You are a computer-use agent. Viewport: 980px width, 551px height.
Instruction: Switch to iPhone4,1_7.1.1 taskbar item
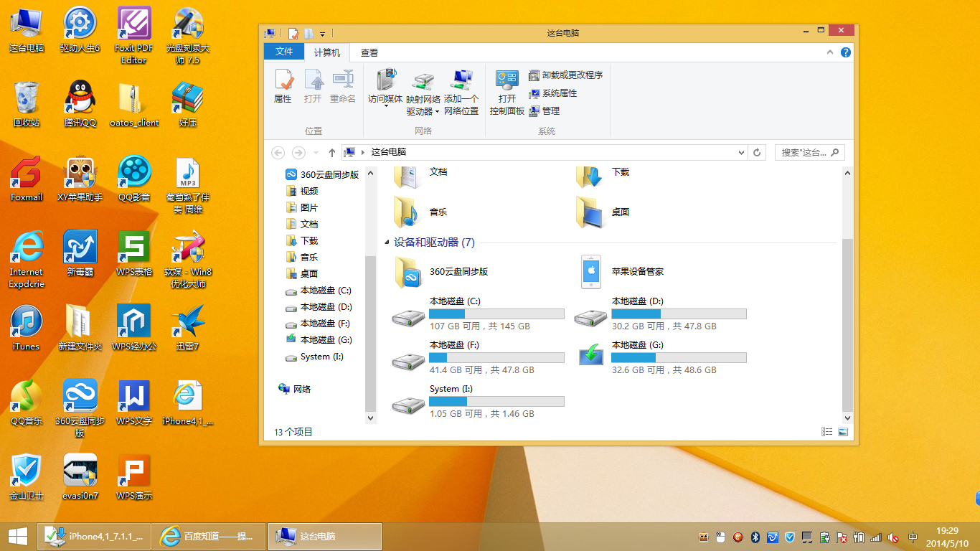tap(94, 537)
